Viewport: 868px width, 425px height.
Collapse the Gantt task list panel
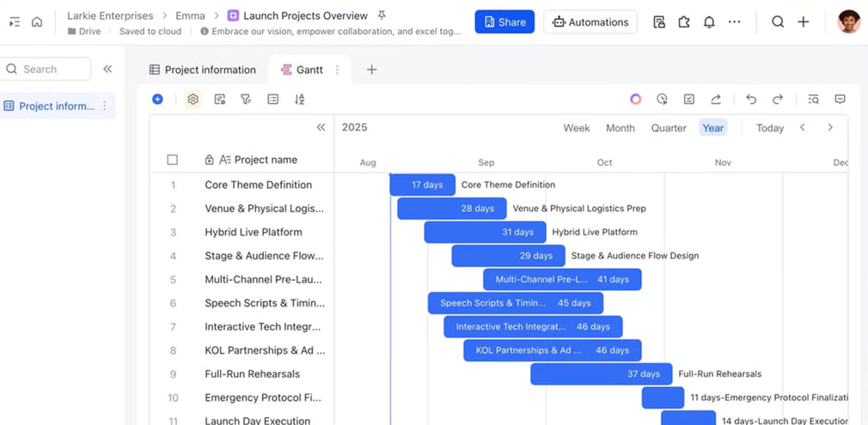point(321,127)
